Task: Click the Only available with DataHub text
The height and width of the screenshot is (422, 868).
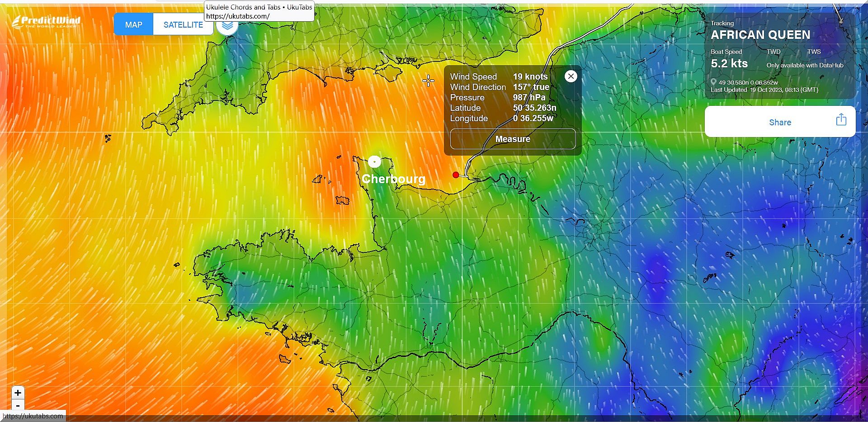Action: click(805, 66)
